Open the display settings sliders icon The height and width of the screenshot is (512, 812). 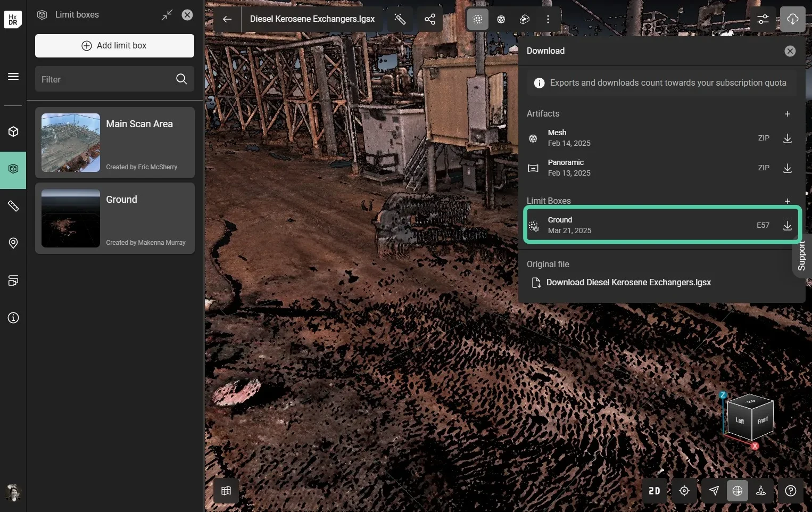tap(763, 19)
